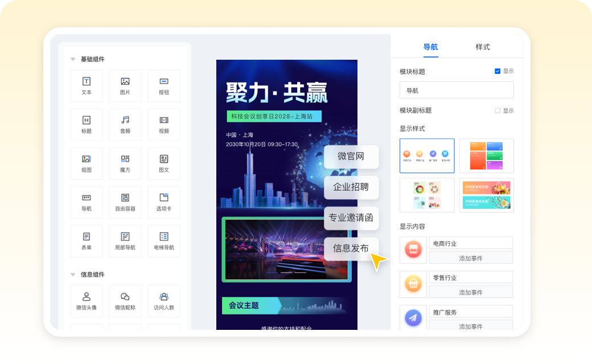This screenshot has height=364, width=592.
Task: Click the 2030年10月20日 09:30-17:30 date text
Action: click(262, 144)
